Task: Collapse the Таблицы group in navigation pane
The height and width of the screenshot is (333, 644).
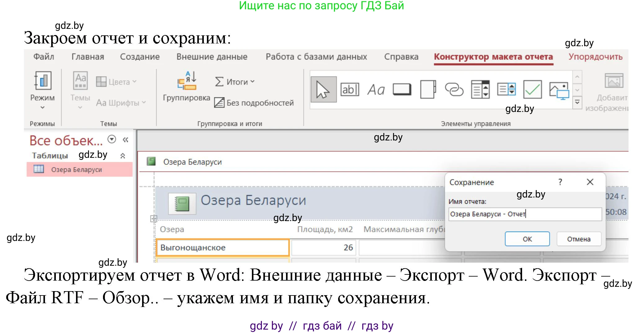Action: point(122,155)
